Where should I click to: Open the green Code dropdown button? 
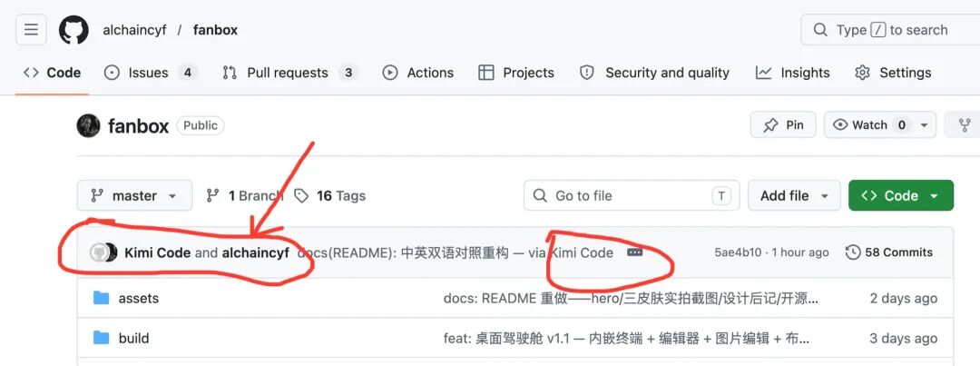coord(901,196)
